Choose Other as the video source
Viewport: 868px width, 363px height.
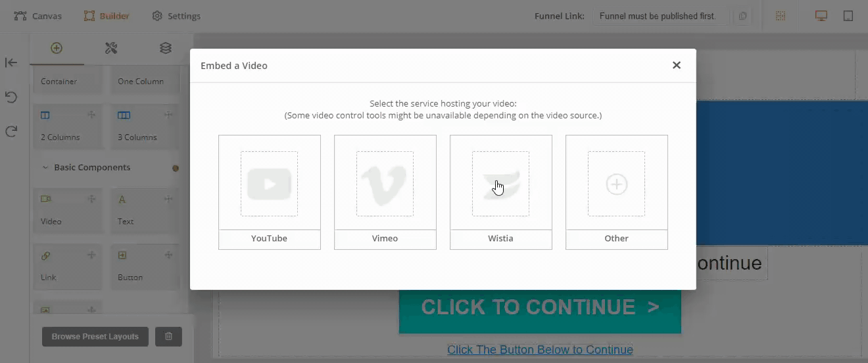click(x=617, y=192)
